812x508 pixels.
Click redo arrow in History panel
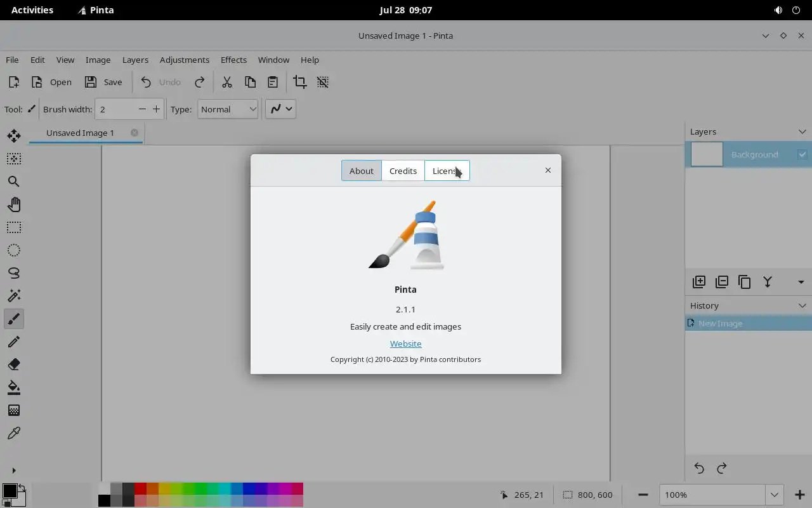pos(722,468)
